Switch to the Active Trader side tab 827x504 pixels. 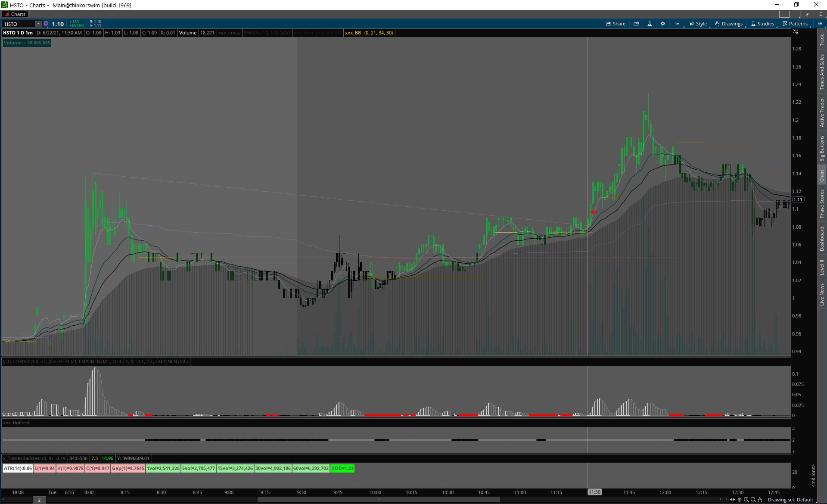coord(822,112)
